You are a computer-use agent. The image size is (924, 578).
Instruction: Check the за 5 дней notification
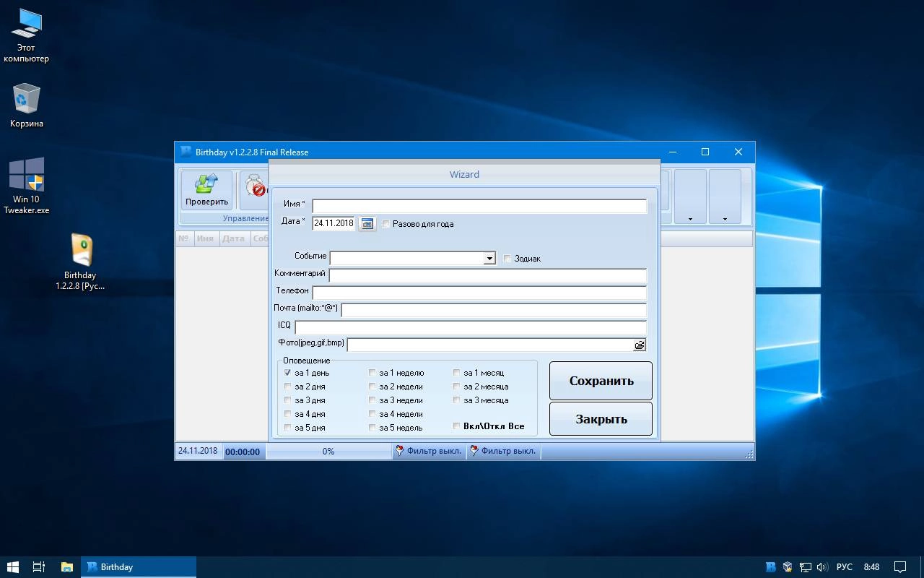pos(288,428)
